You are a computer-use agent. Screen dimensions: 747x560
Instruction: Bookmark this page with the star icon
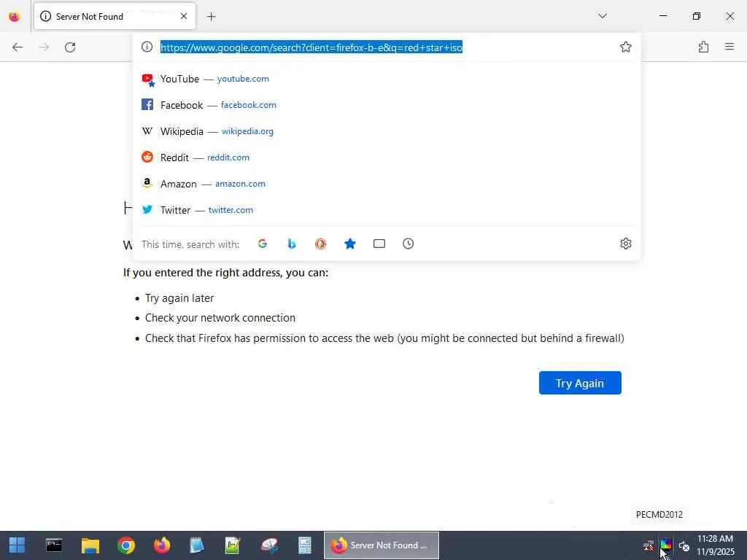[x=625, y=47]
